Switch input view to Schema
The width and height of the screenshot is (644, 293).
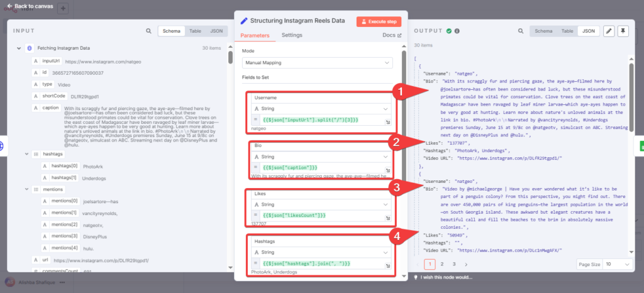tap(171, 31)
